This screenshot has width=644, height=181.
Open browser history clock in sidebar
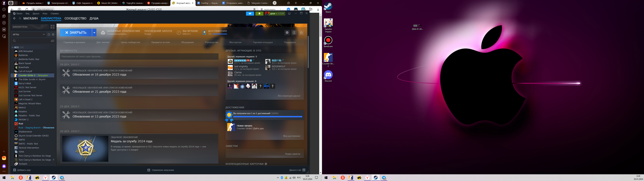4,10
